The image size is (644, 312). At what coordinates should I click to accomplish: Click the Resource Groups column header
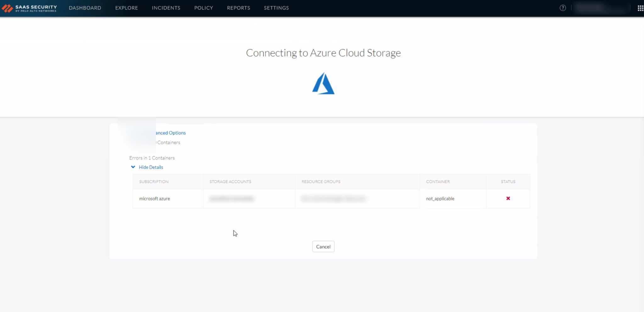pyautogui.click(x=321, y=182)
